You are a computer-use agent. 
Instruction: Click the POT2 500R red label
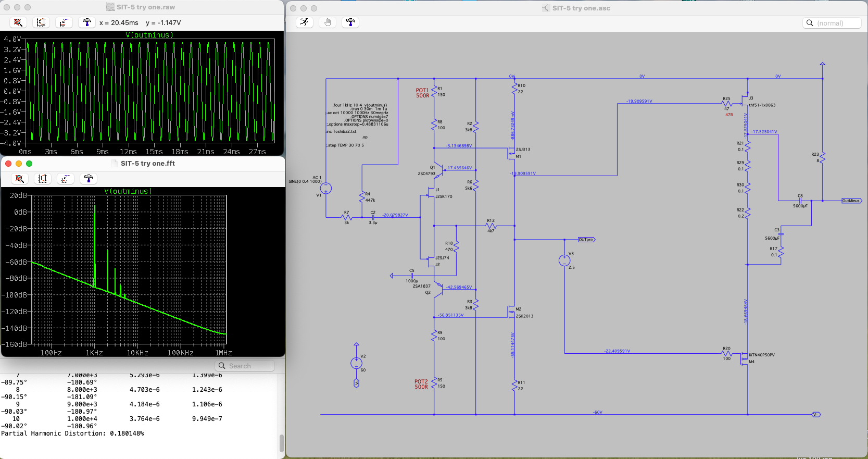[421, 384]
